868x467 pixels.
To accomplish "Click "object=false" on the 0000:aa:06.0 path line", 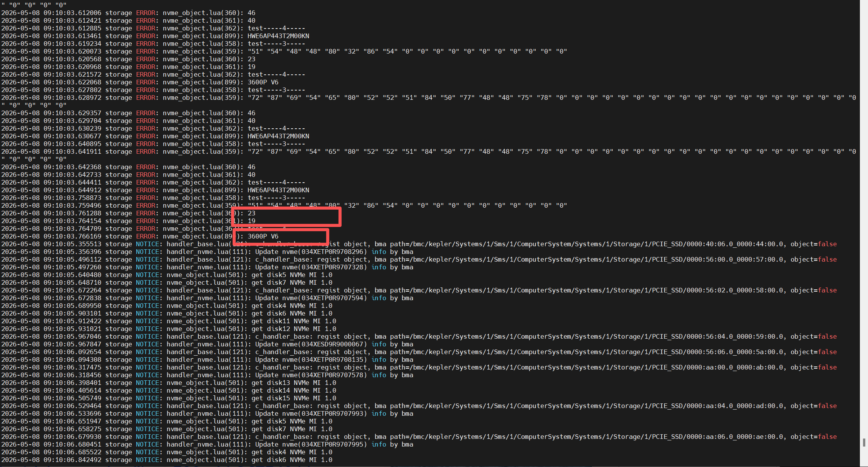I will point(814,437).
